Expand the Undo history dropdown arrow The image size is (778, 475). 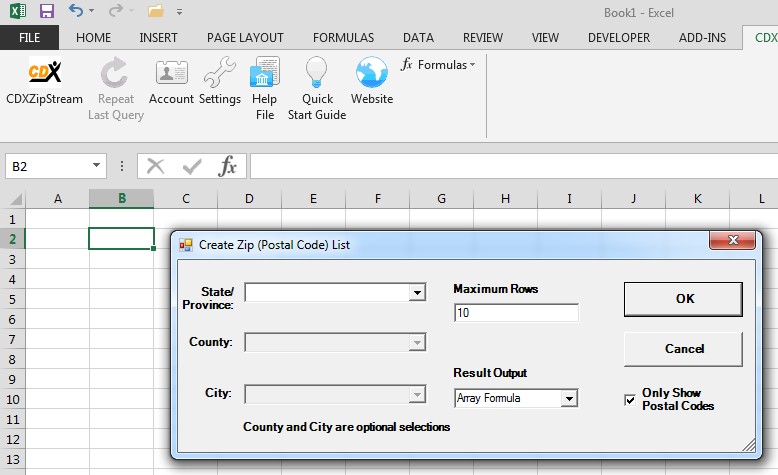[x=91, y=10]
